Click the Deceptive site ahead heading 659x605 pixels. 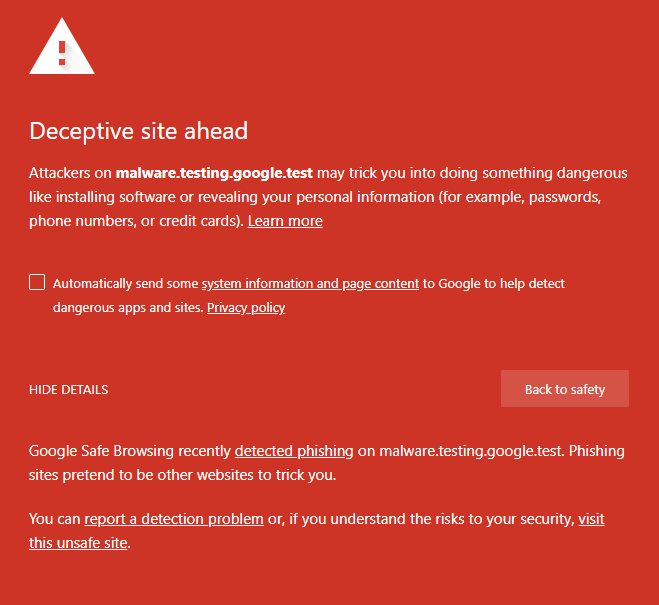pos(139,131)
